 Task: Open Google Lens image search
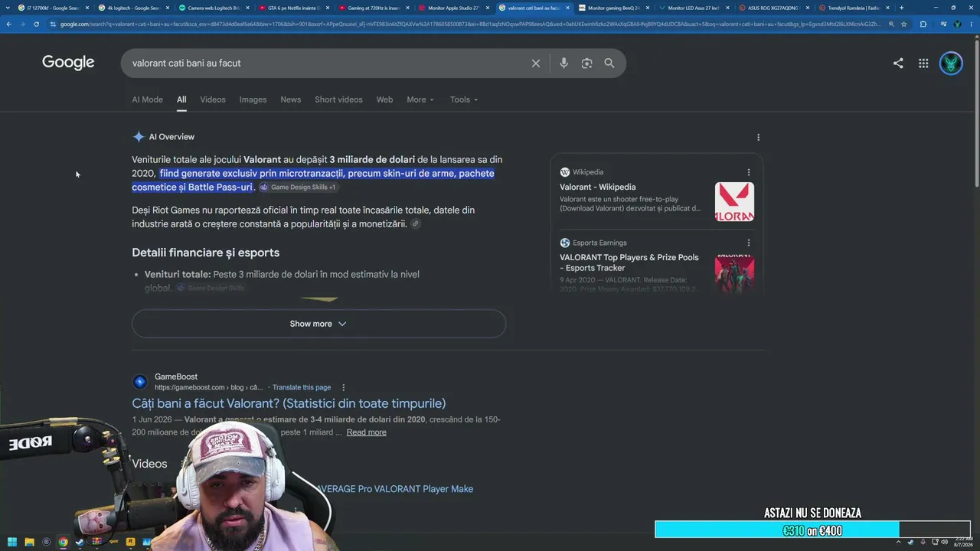pos(586,64)
